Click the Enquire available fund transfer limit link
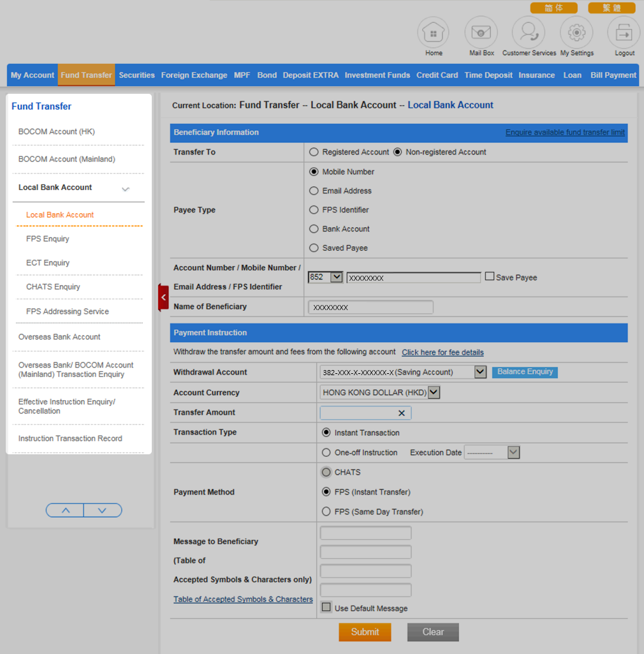The width and height of the screenshot is (644, 654). coord(565,133)
